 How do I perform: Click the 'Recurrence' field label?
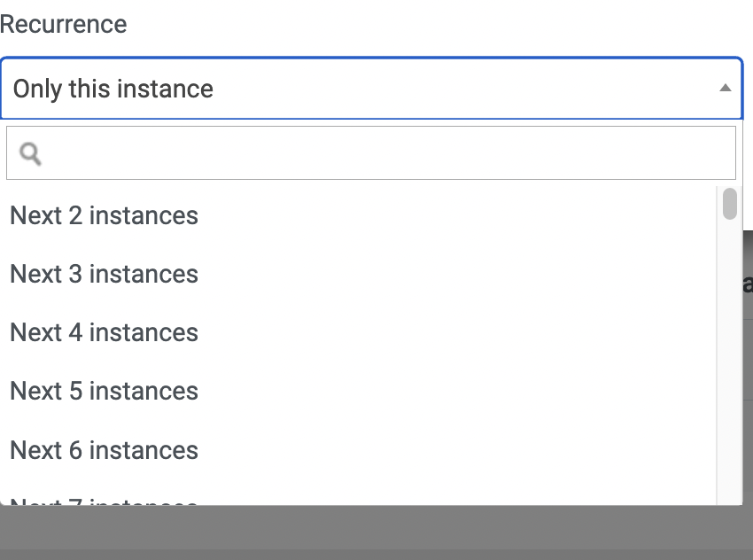click(x=64, y=24)
